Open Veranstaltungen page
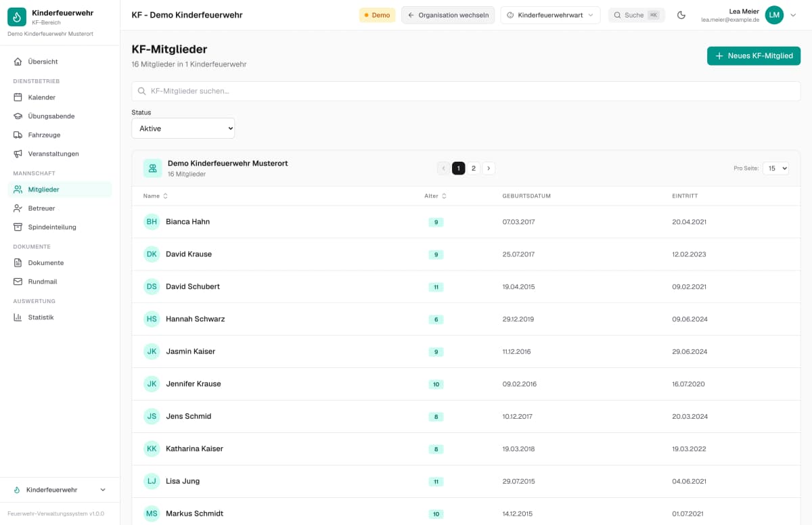Image resolution: width=812 pixels, height=525 pixels. pyautogui.click(x=60, y=154)
